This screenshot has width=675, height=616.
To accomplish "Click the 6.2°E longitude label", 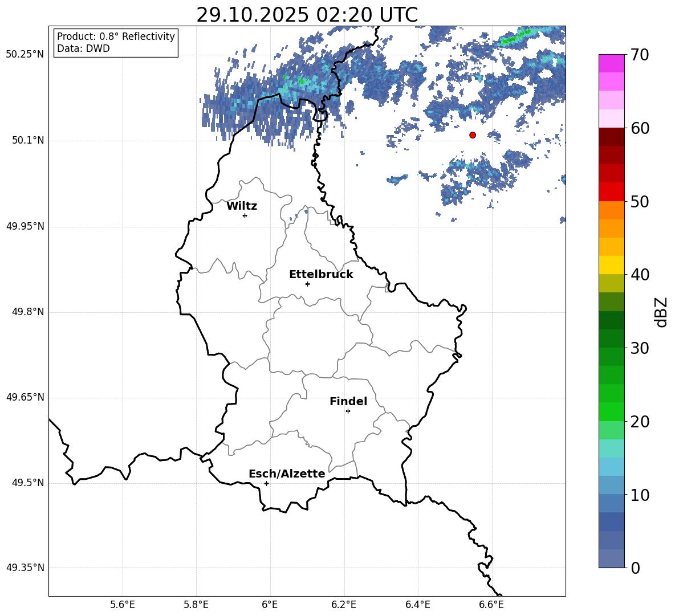I will [x=344, y=605].
